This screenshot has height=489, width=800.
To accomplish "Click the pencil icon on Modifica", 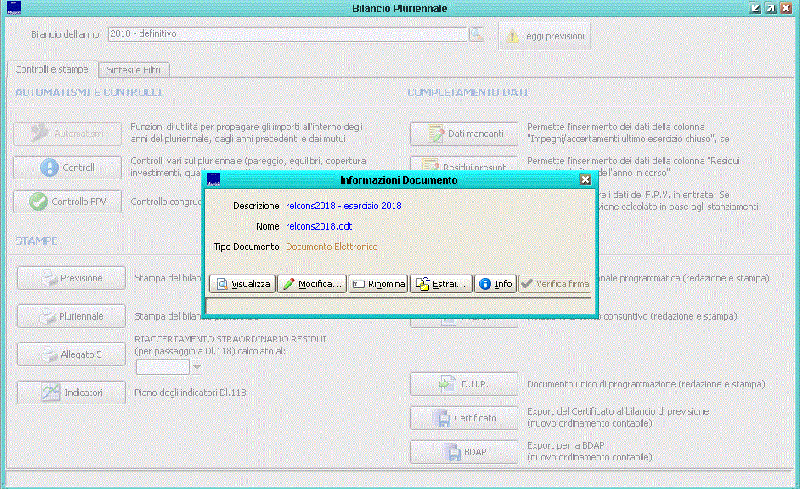I will coord(289,284).
